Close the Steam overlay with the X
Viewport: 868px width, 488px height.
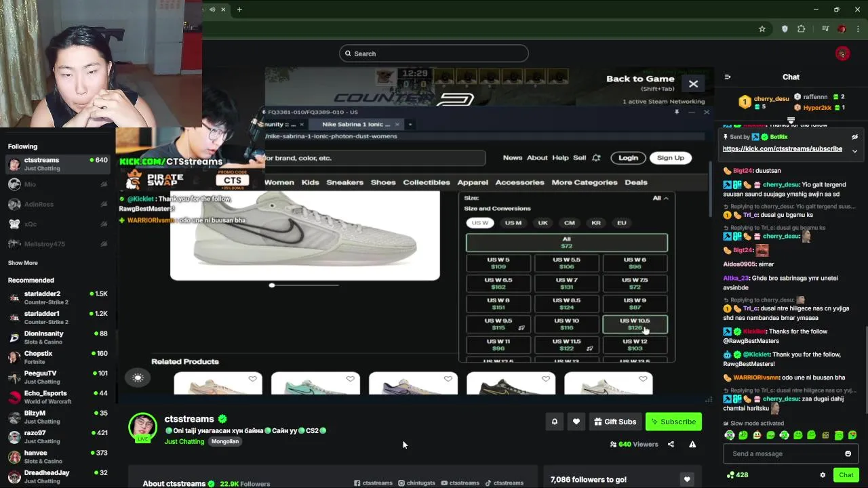click(x=693, y=84)
